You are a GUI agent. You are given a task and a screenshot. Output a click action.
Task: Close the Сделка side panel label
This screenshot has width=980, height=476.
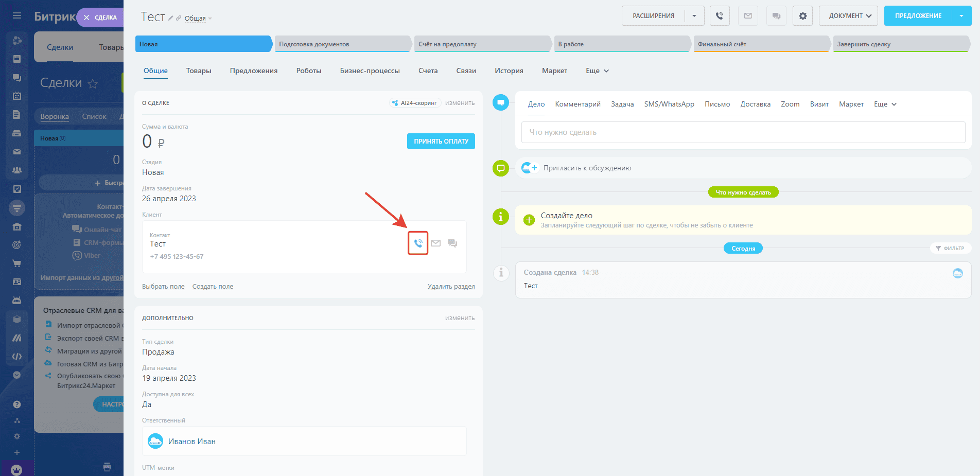86,17
